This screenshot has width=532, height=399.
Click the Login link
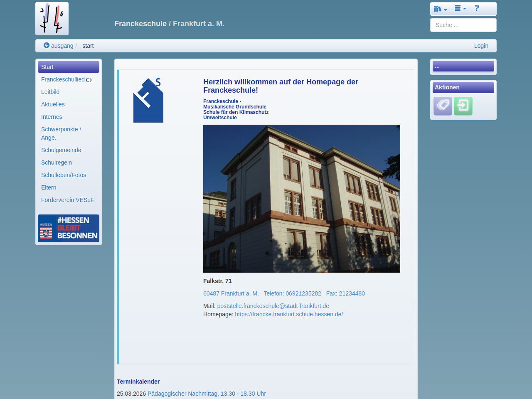click(x=481, y=46)
